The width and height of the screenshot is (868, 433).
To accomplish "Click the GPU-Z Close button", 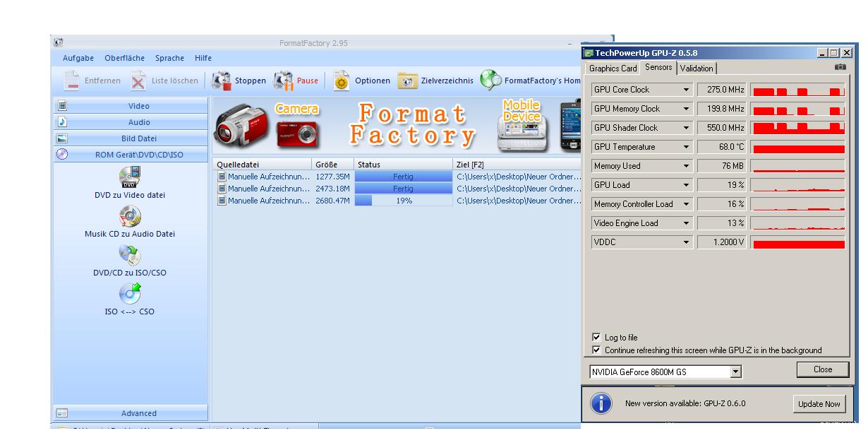I will (x=823, y=369).
